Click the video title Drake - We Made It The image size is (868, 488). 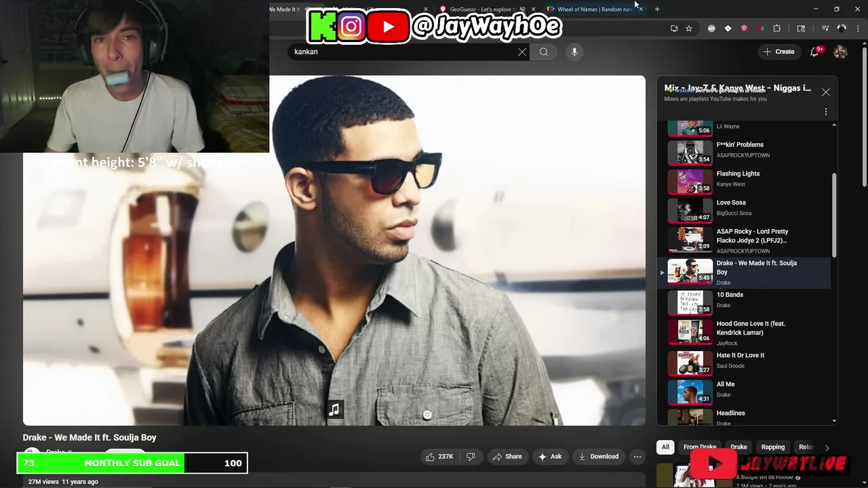point(90,437)
